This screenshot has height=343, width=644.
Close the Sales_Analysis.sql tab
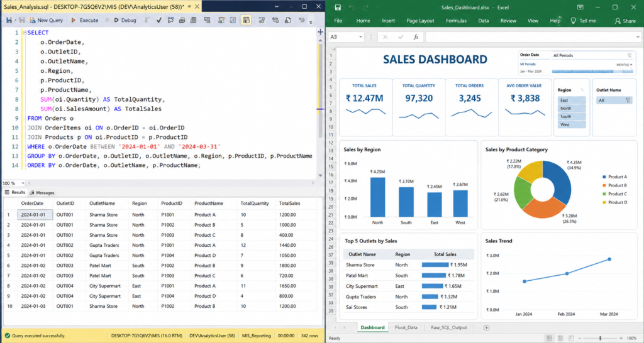point(197,6)
